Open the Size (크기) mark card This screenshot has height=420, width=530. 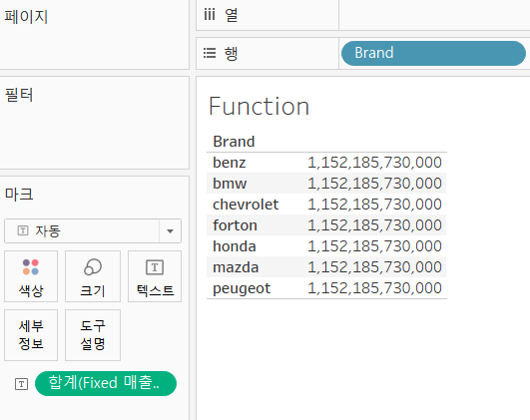point(93,276)
